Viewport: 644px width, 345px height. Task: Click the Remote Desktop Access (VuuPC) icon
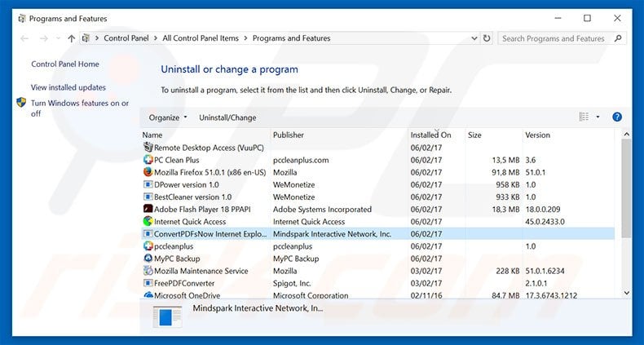148,148
